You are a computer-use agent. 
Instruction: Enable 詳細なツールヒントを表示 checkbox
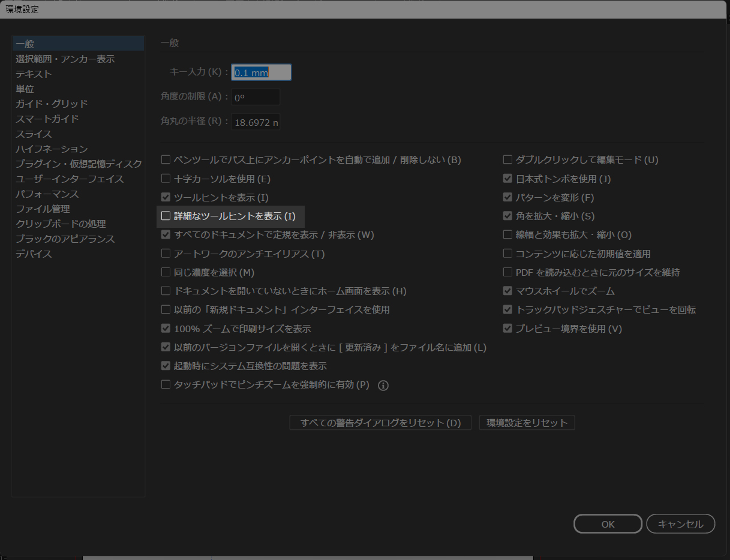[x=166, y=216]
